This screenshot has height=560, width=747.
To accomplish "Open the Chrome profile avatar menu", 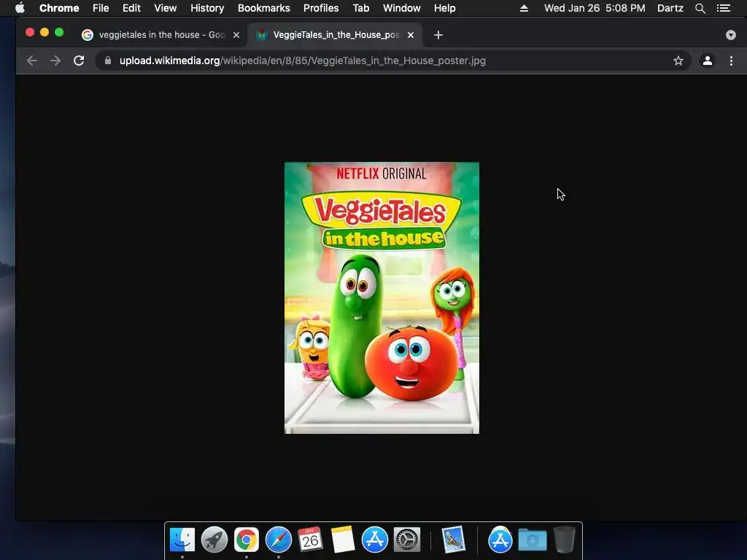I will (708, 61).
